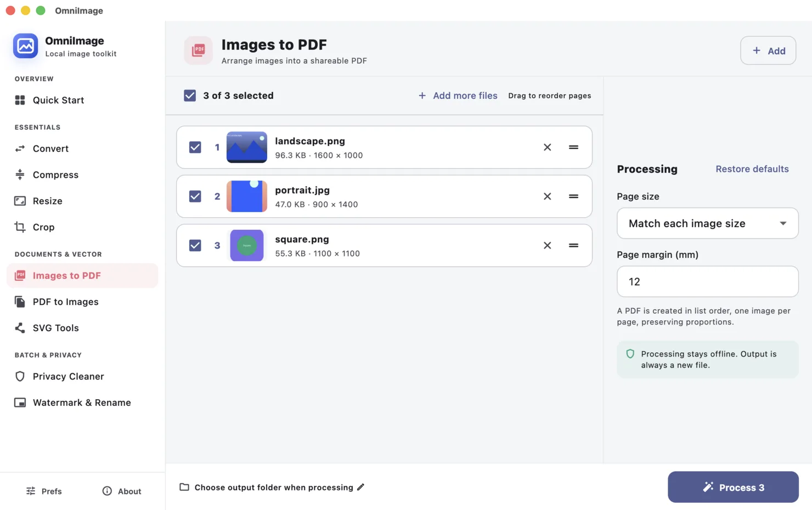
Task: Click the Quick Start grid icon
Action: coord(20,100)
